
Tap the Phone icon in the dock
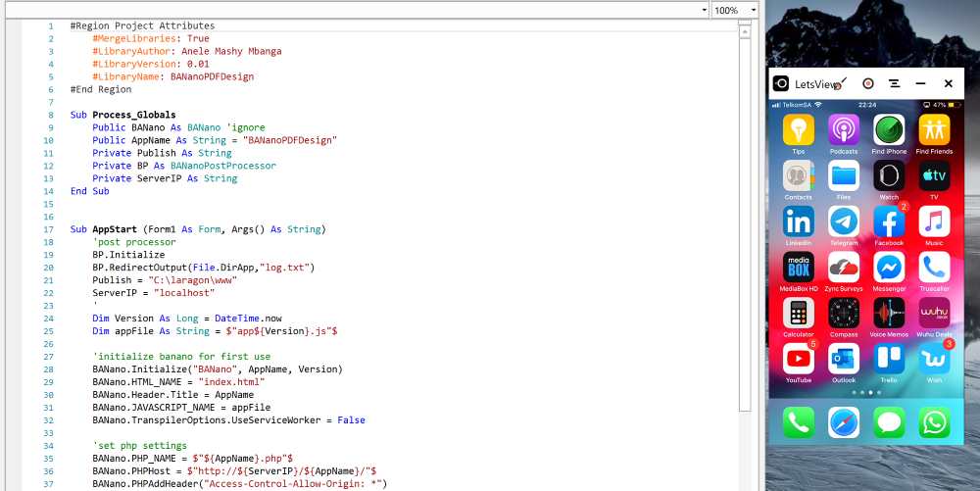[x=798, y=423]
